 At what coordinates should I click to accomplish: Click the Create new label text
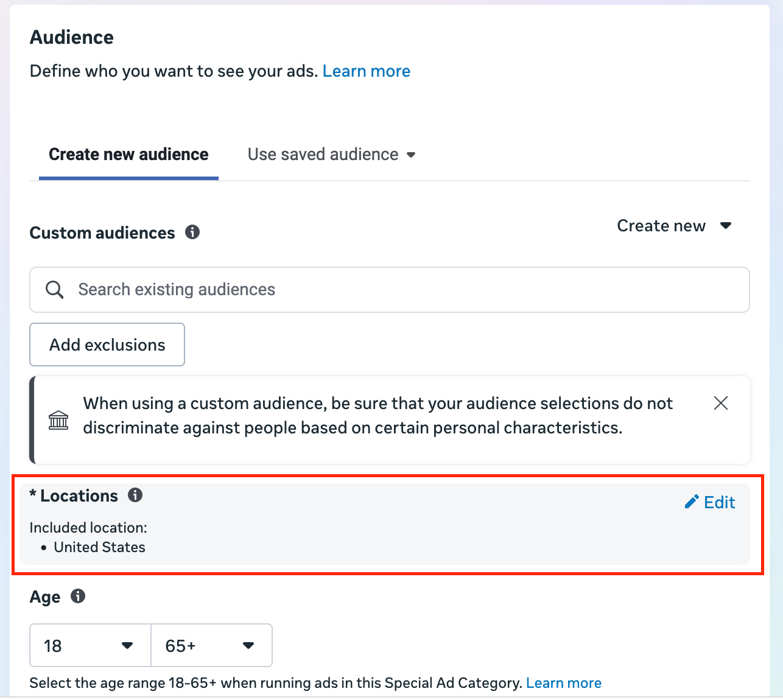point(661,226)
